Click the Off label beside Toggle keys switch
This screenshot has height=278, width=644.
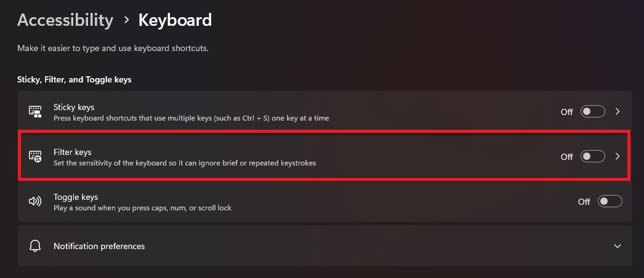coord(584,202)
